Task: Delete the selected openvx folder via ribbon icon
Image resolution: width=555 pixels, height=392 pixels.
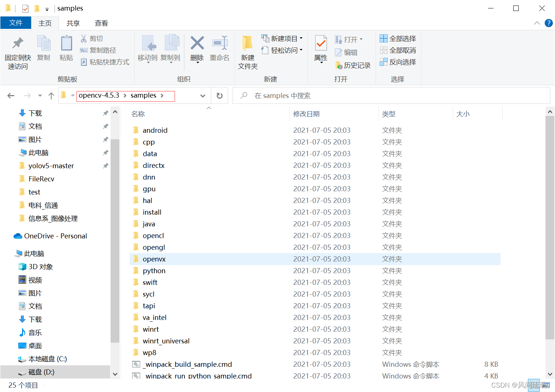Action: point(197,49)
